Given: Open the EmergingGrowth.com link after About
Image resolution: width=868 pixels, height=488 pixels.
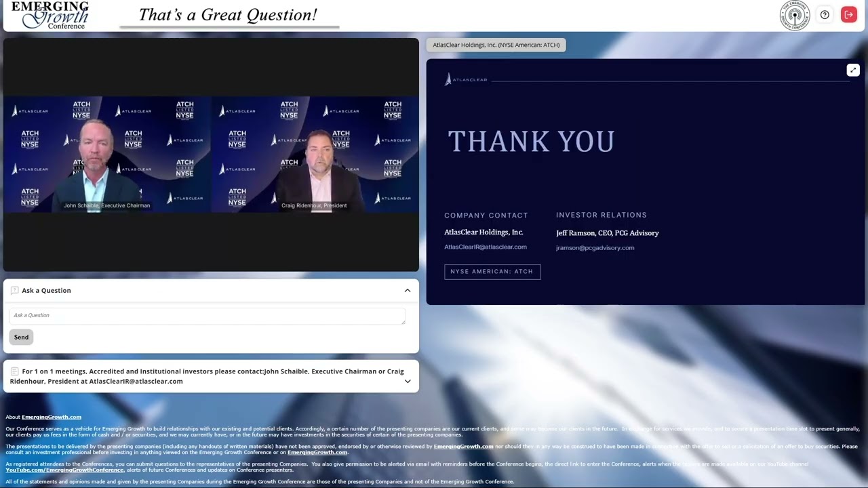Looking at the screenshot, I should [52, 418].
